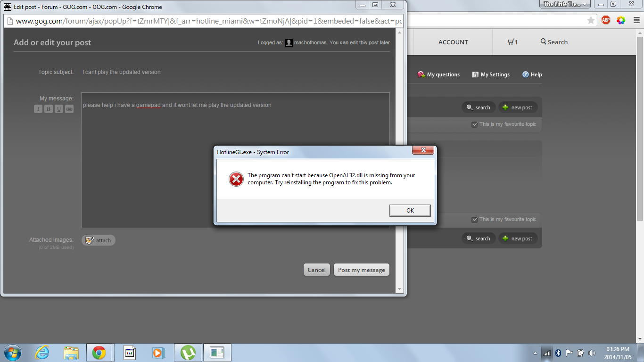This screenshot has width=644, height=362.
Task: Bookmark the page with the star icon
Action: coord(591,20)
